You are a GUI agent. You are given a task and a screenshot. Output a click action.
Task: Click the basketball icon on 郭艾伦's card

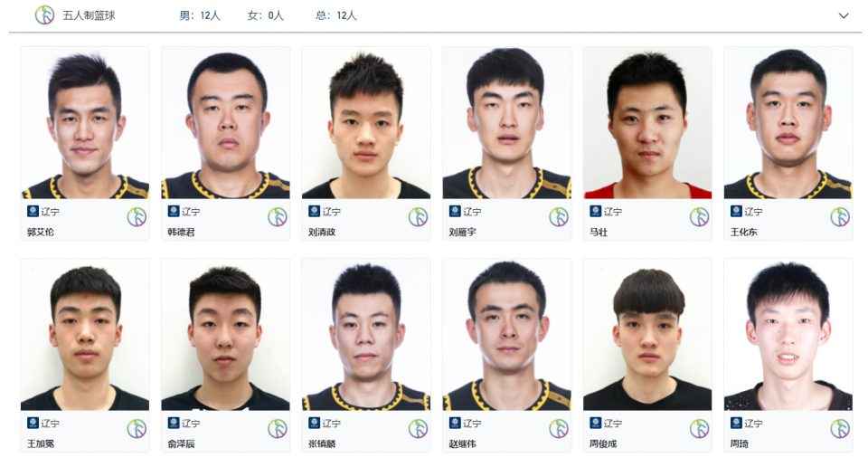point(137,216)
